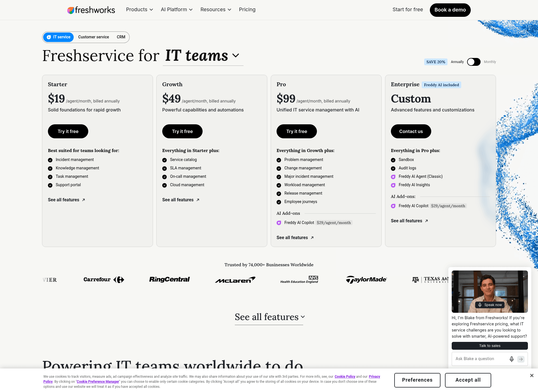
Task: Click the Blake video thumbnail
Action: click(490, 291)
